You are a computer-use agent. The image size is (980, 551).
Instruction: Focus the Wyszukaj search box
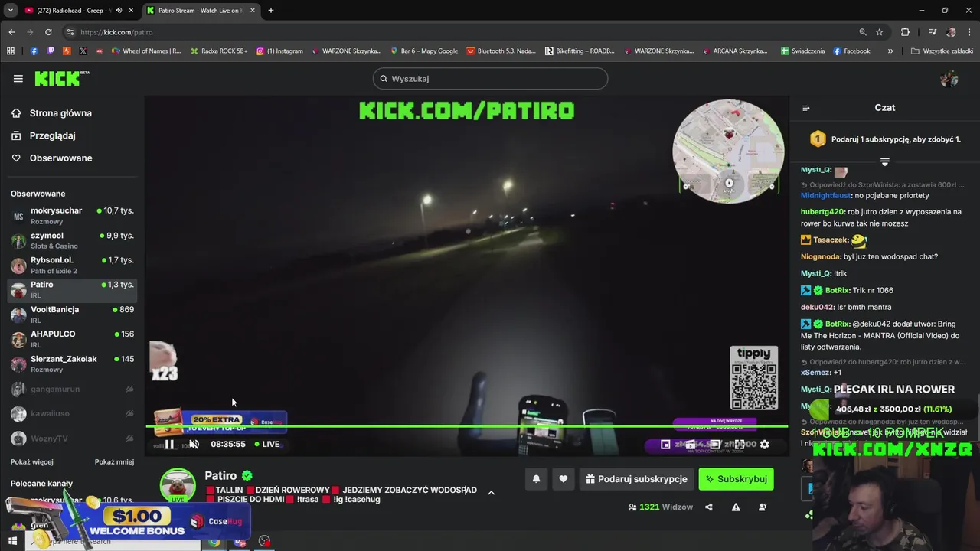(490, 78)
